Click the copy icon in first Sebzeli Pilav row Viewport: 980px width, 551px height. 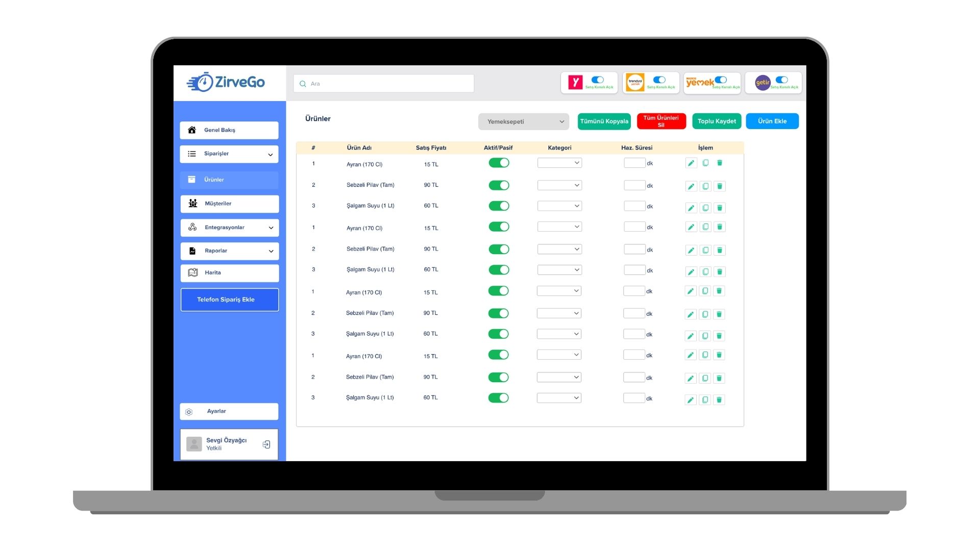pos(705,186)
